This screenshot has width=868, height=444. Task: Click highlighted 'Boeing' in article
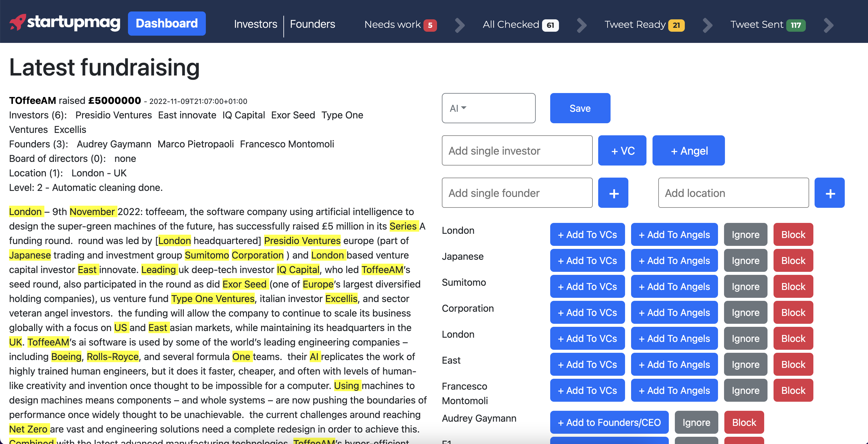66,357
